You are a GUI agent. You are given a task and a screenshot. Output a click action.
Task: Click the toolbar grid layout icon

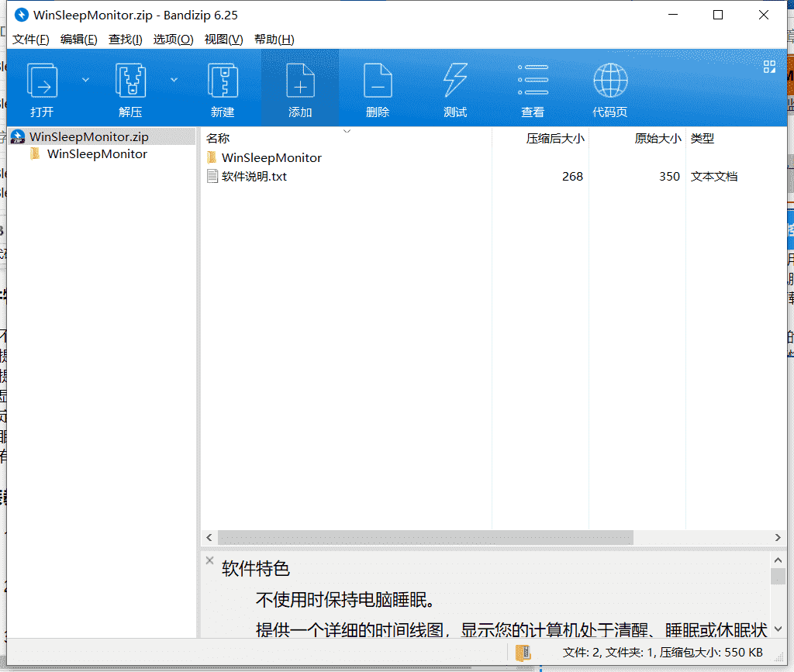tap(769, 67)
